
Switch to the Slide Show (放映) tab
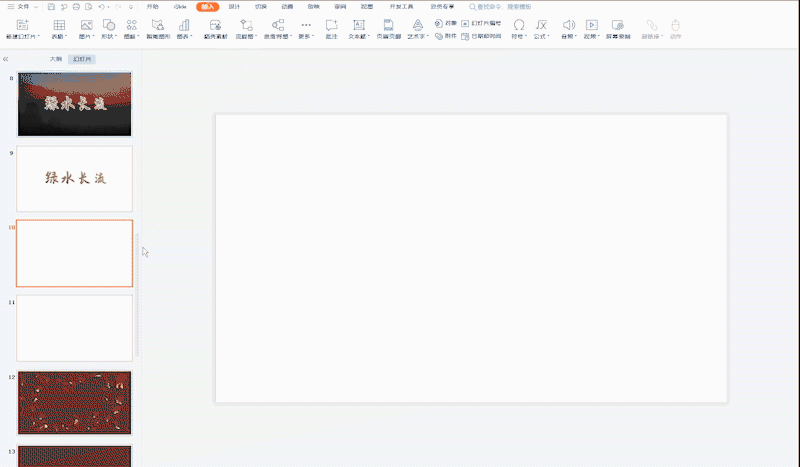314,7
